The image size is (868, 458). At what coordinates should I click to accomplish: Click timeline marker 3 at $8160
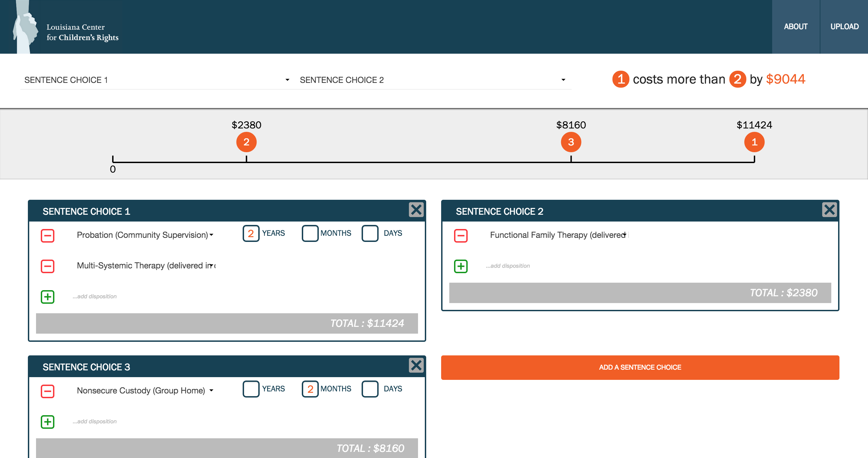(x=571, y=142)
